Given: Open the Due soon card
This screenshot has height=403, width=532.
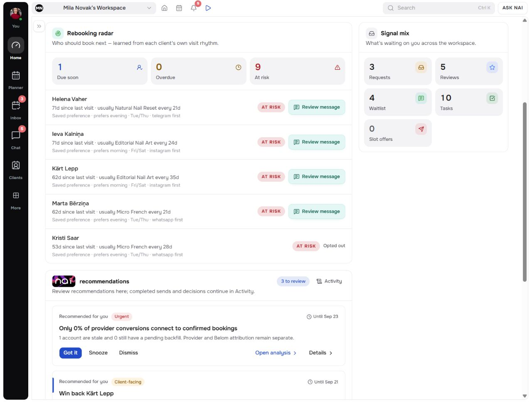Looking at the screenshot, I should (100, 71).
